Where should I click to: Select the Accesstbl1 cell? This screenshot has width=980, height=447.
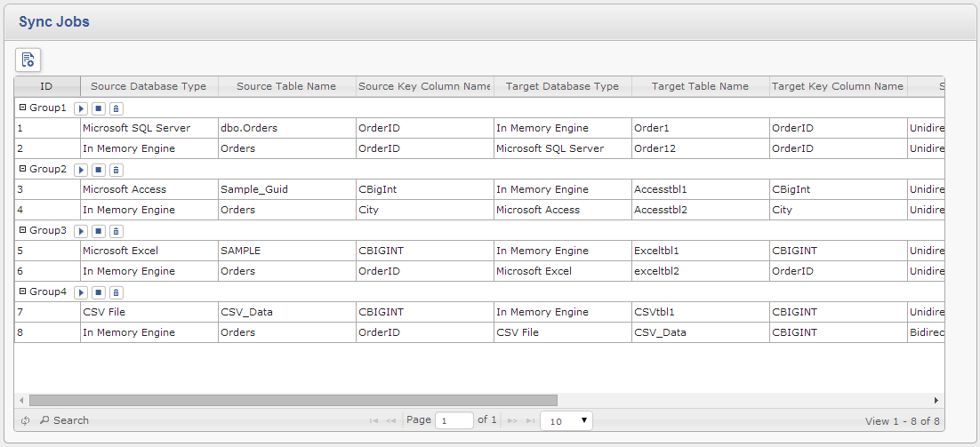click(x=701, y=189)
